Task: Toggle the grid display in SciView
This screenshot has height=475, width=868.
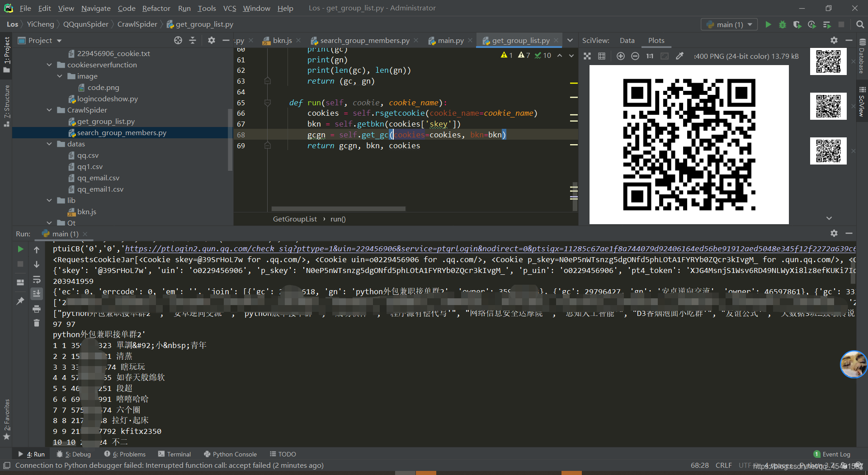Action: point(602,56)
